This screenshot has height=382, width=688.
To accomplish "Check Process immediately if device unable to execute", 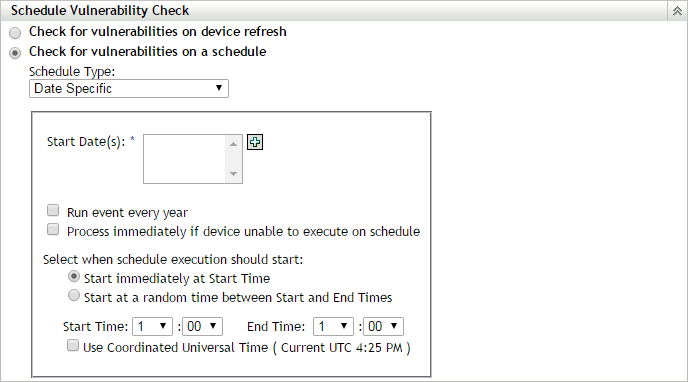I will [53, 229].
